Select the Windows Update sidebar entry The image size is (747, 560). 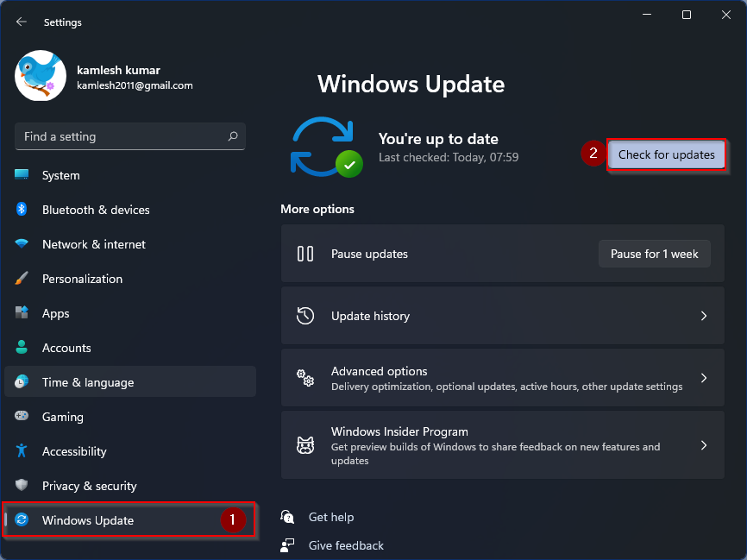(87, 520)
